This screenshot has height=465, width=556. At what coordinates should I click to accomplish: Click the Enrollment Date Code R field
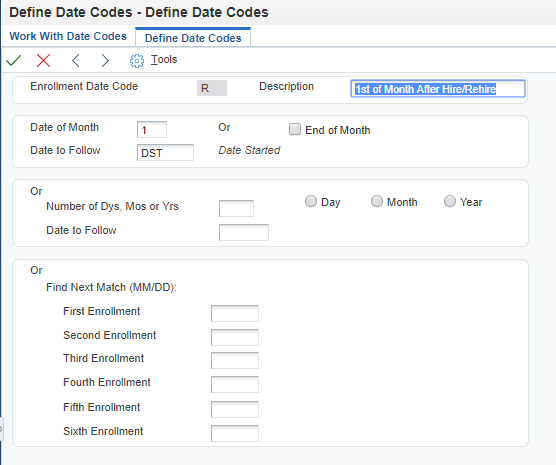[x=212, y=88]
